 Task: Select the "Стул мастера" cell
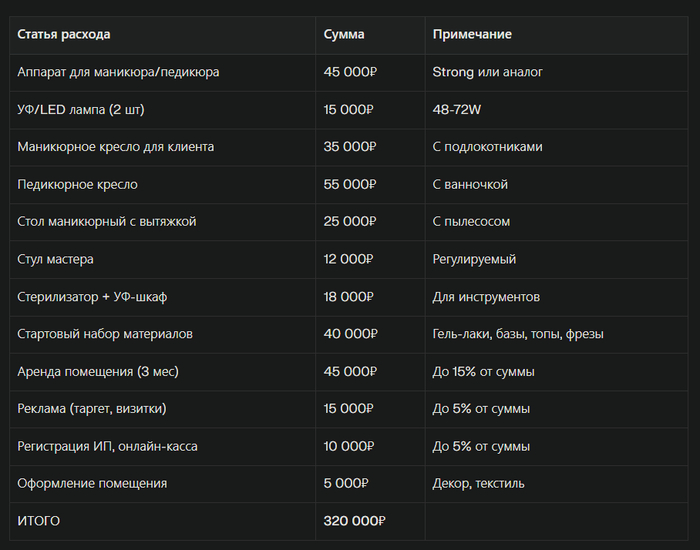(56, 259)
